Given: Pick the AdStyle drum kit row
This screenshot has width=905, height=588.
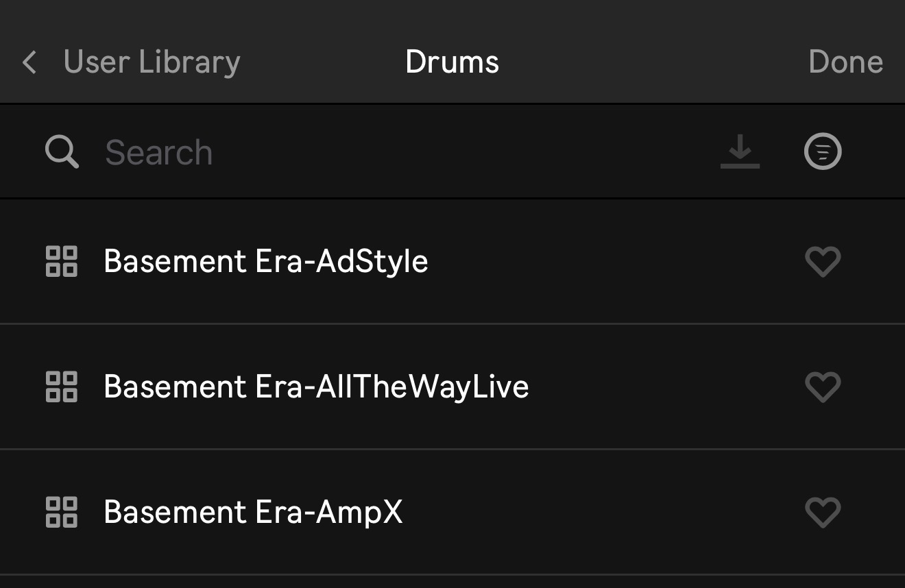Looking at the screenshot, I should (452, 261).
